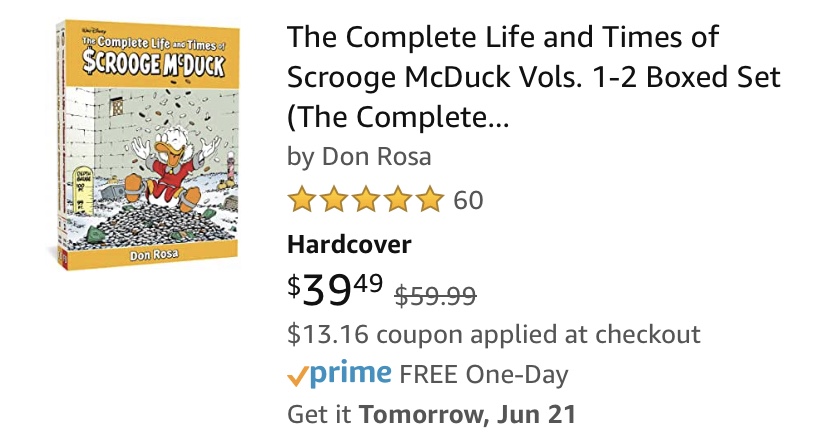Viewport: 828px width, 441px height.
Task: Click the crossed-out $59.99 list price
Action: click(x=436, y=296)
